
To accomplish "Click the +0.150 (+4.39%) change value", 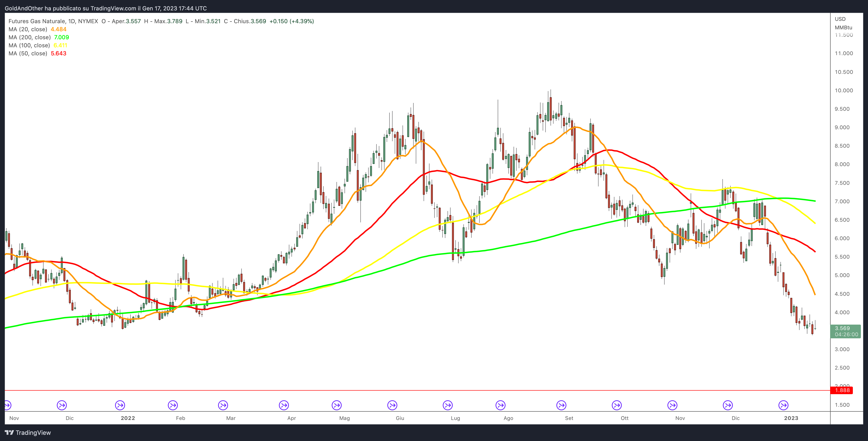I will [291, 21].
